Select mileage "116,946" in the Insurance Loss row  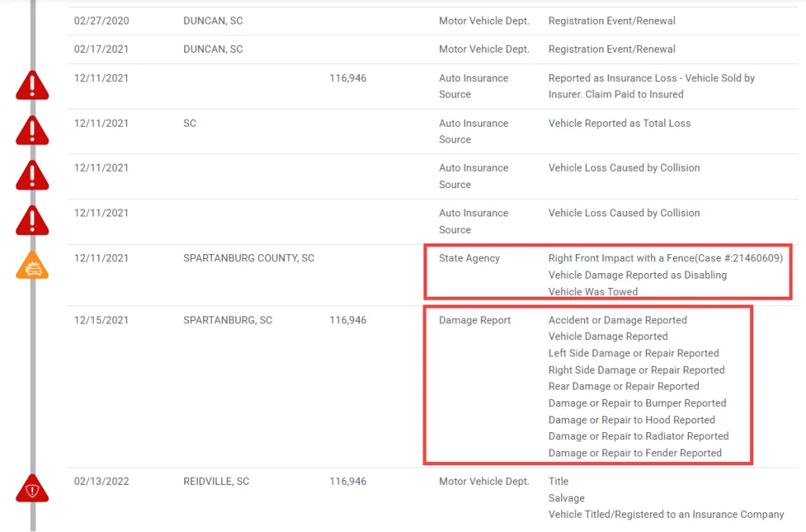coord(348,78)
